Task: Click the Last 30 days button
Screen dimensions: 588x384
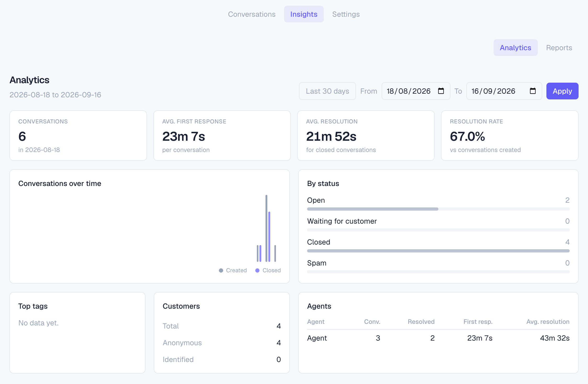Action: click(x=327, y=91)
